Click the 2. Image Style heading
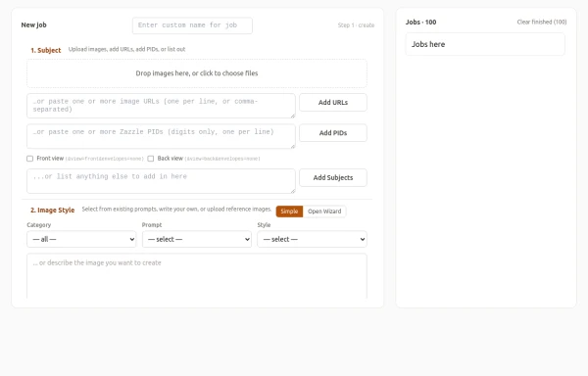 point(53,211)
